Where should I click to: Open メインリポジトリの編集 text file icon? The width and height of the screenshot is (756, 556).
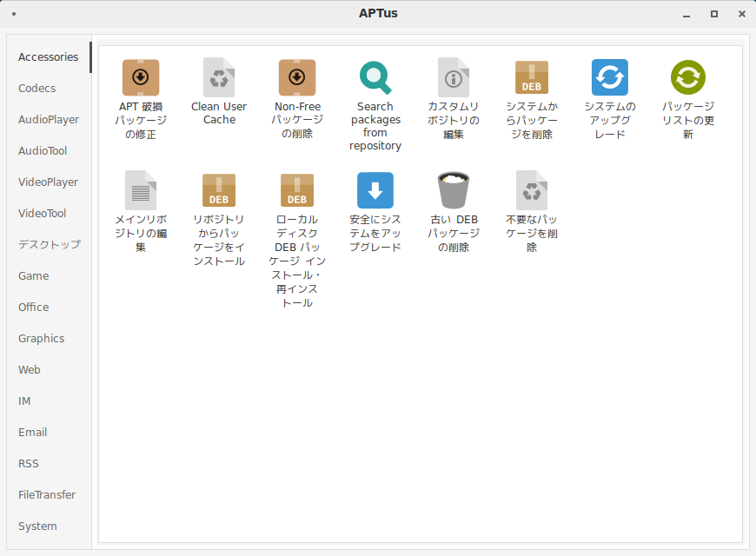click(x=140, y=190)
